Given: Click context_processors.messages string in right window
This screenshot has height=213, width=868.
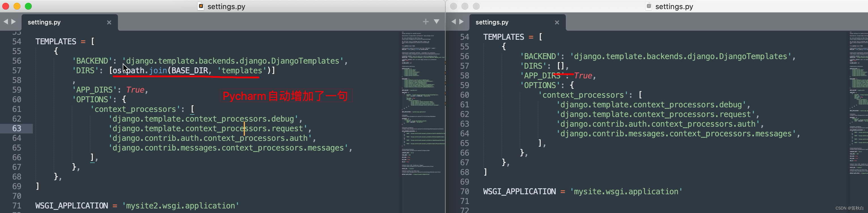Looking at the screenshot, I should tap(676, 134).
